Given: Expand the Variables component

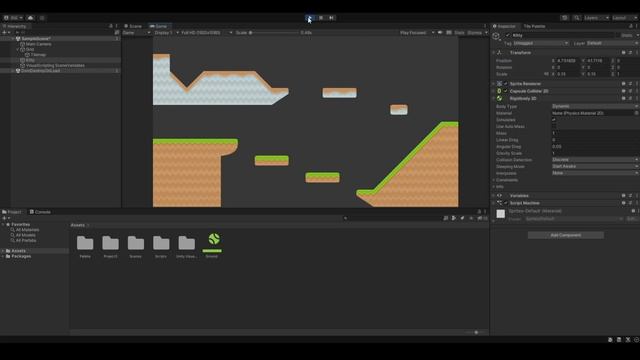Looking at the screenshot, I should pos(493,196).
